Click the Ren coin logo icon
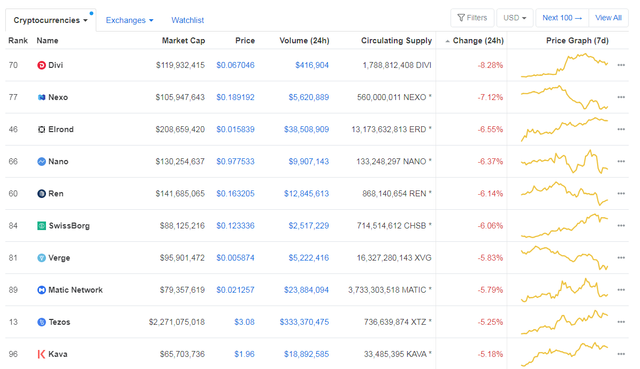 pyautogui.click(x=41, y=194)
